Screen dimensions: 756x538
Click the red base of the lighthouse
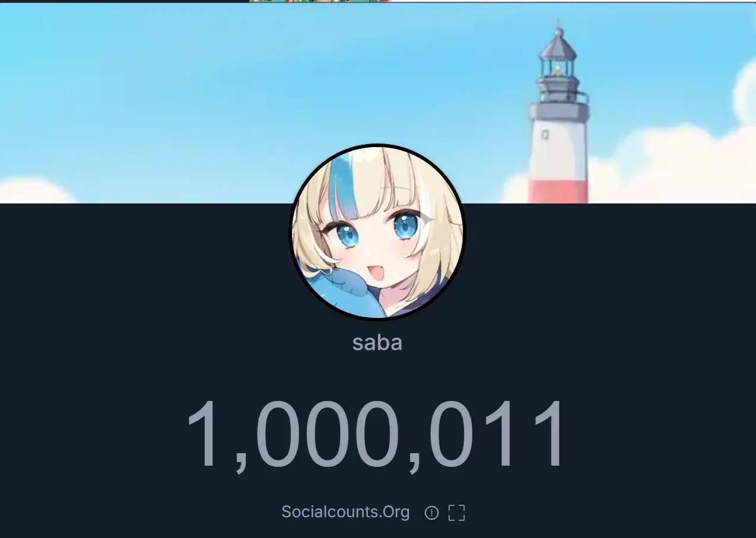click(x=558, y=190)
